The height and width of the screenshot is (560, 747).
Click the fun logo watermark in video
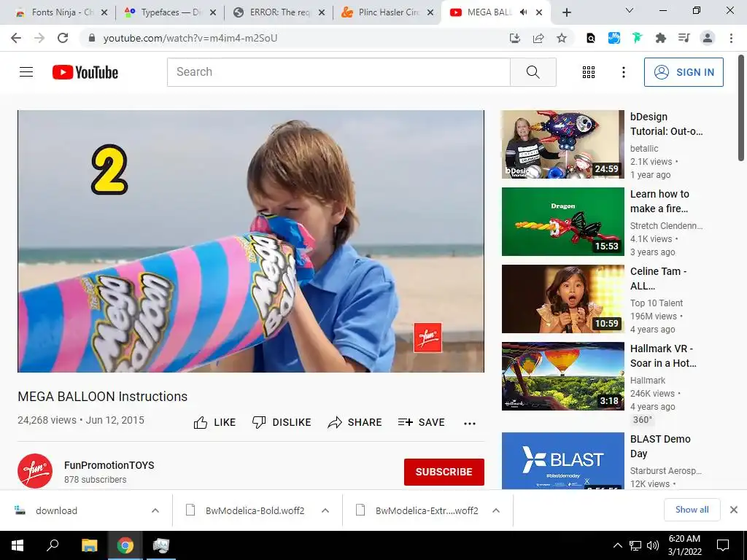click(427, 337)
